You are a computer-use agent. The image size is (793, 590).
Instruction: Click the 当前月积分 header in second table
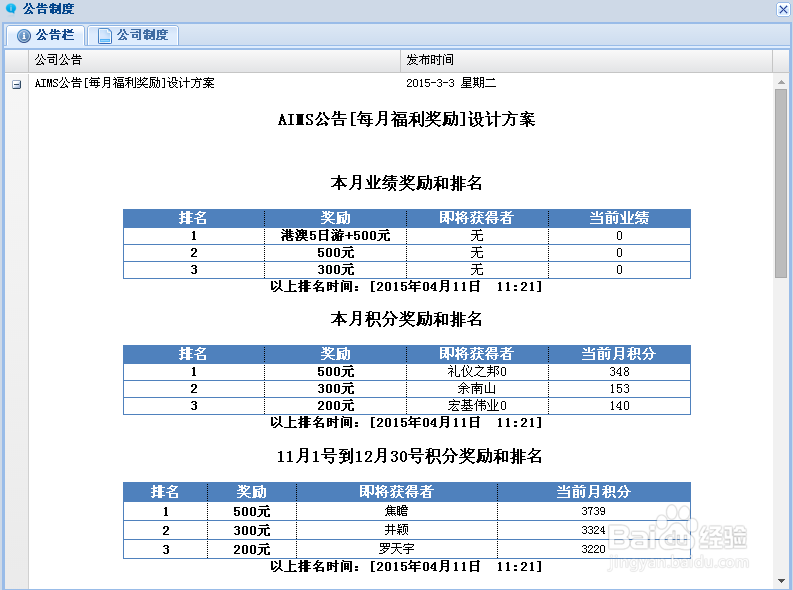[x=619, y=354]
